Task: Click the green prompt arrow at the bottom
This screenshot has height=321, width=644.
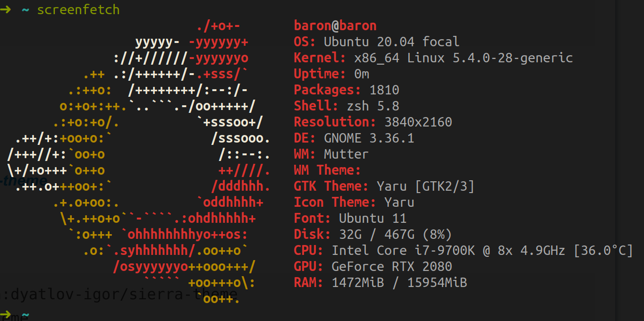Action: (x=5, y=314)
